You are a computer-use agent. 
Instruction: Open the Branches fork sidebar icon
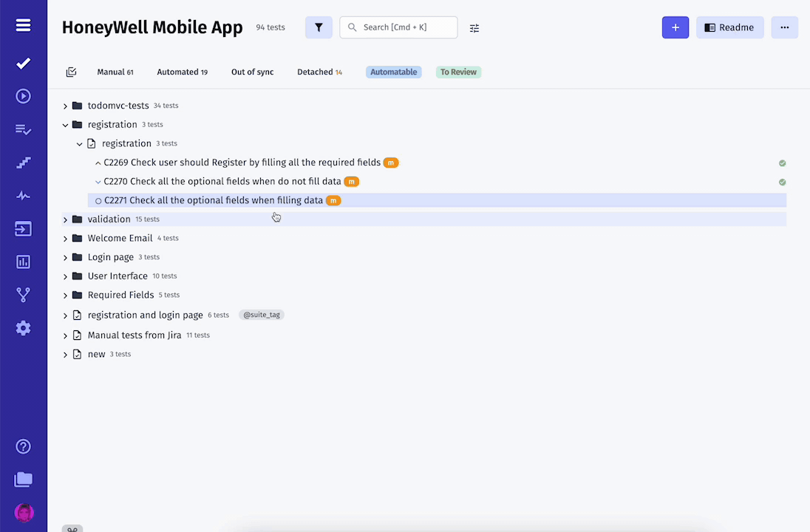click(23, 295)
